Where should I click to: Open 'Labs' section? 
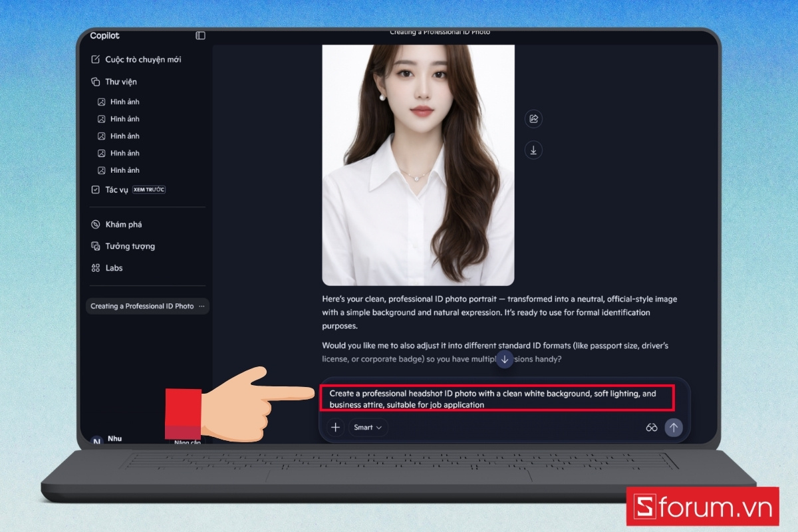coord(107,268)
